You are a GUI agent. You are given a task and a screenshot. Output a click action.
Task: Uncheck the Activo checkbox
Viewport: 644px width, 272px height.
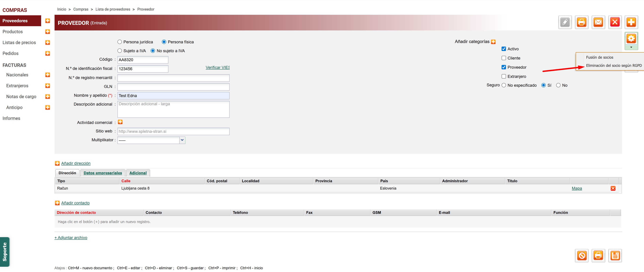tap(504, 49)
